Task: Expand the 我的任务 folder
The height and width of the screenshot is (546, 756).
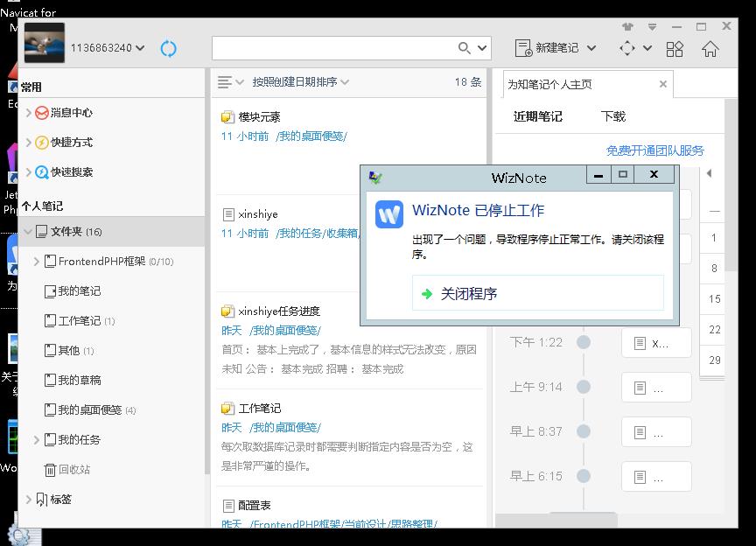Action: coord(37,440)
